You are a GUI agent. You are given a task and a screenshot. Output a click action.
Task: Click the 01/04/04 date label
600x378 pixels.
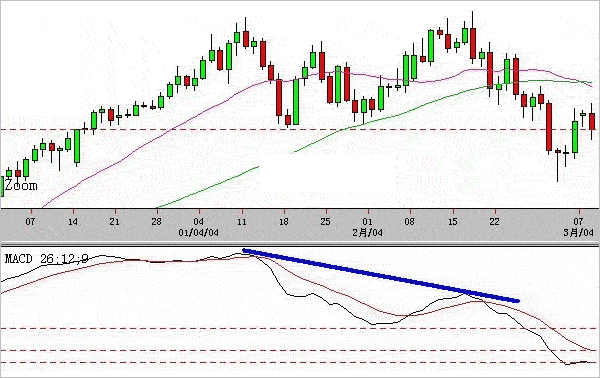click(199, 233)
